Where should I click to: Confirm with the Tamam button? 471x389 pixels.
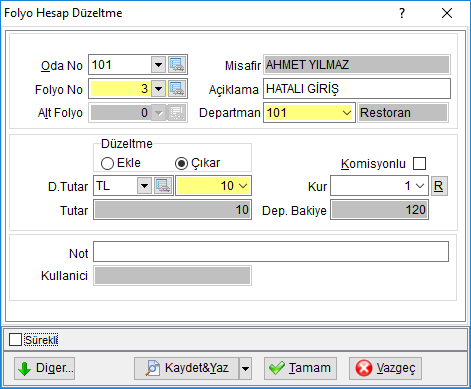pos(300,368)
